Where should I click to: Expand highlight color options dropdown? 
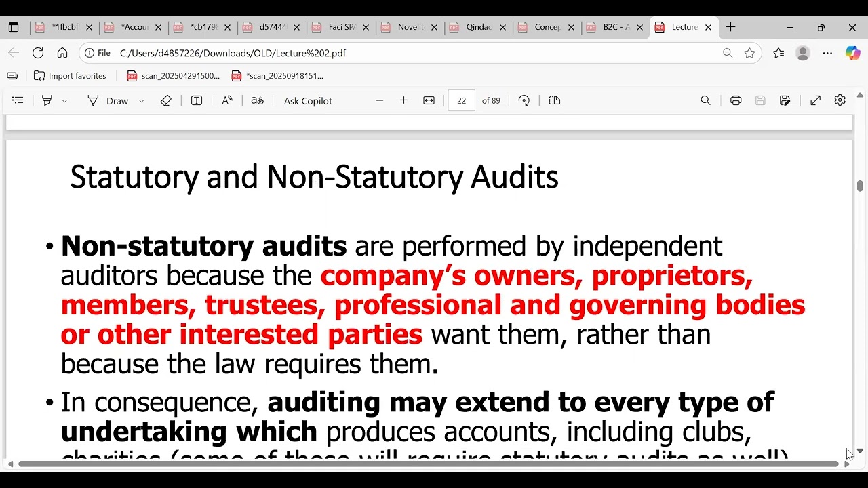[x=64, y=101]
